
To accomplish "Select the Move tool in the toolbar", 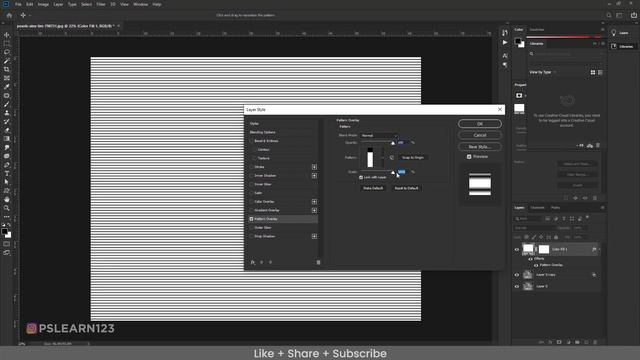I will pyautogui.click(x=7, y=35).
